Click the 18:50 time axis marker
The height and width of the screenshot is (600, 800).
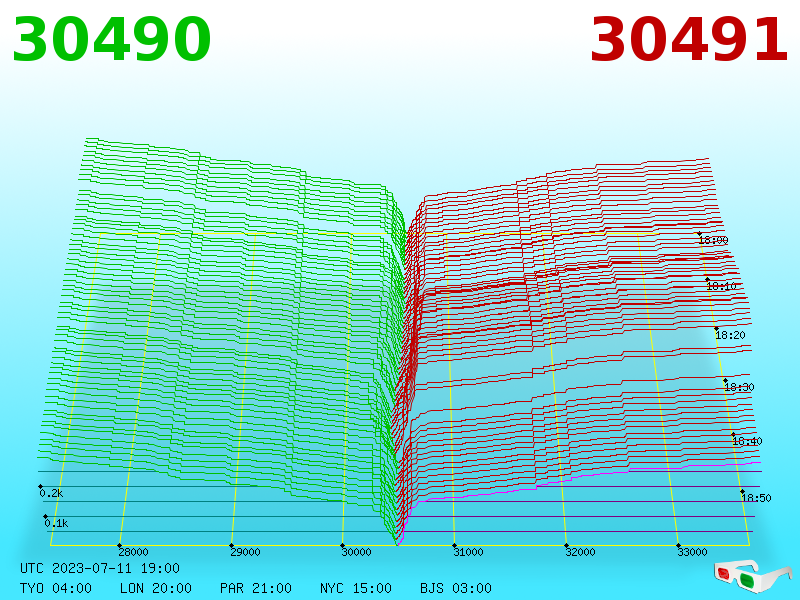(x=756, y=497)
